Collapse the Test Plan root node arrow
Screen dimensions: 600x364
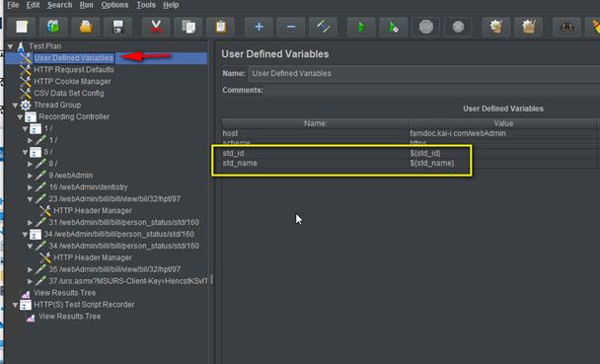coord(10,46)
